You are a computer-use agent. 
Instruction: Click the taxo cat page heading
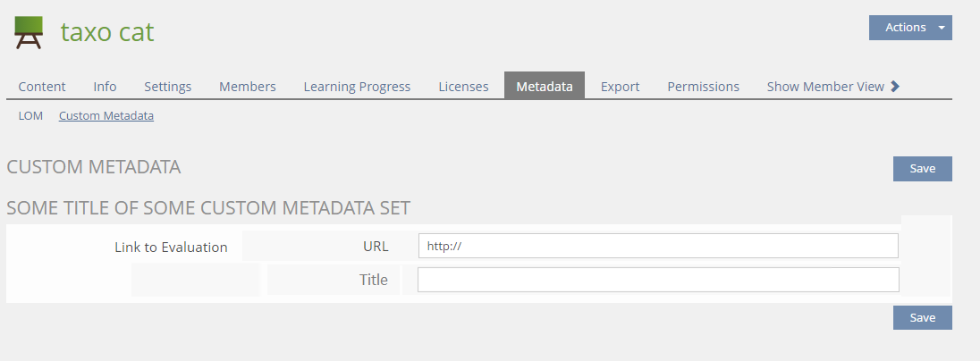(107, 32)
